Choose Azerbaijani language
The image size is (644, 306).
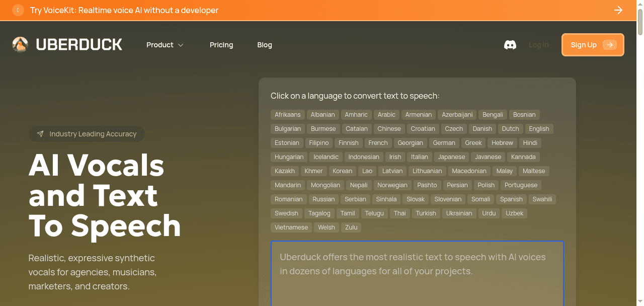coord(457,115)
